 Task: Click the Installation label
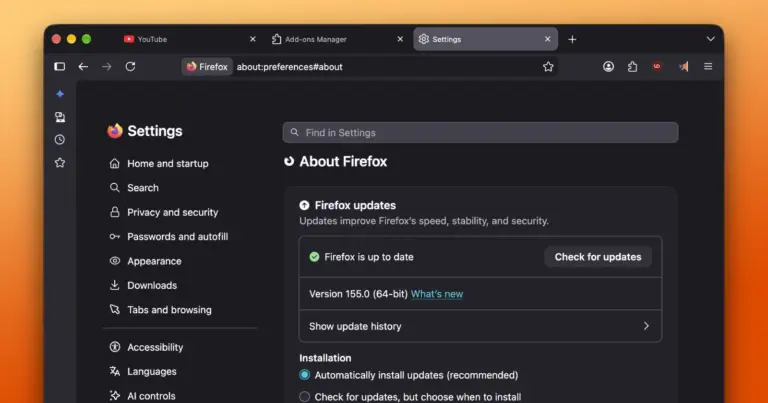[325, 358]
